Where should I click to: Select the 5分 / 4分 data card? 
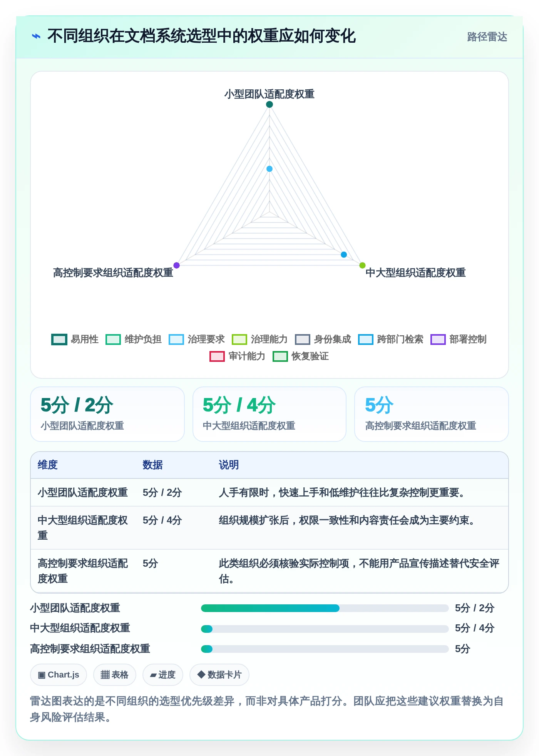tap(269, 414)
